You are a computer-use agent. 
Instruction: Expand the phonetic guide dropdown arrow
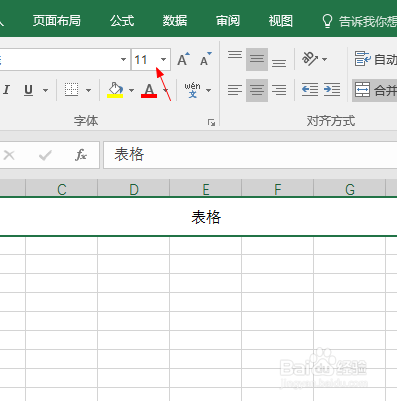[x=209, y=90]
